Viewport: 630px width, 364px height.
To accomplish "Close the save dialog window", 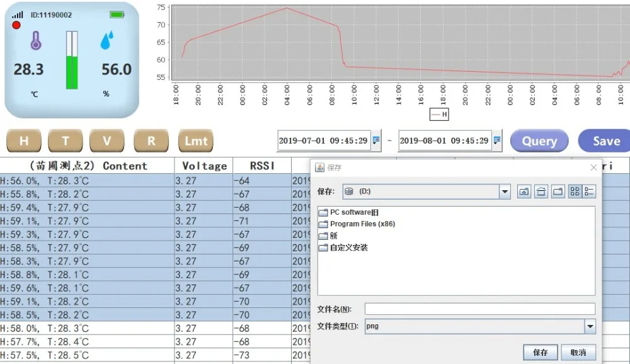I will [x=593, y=168].
